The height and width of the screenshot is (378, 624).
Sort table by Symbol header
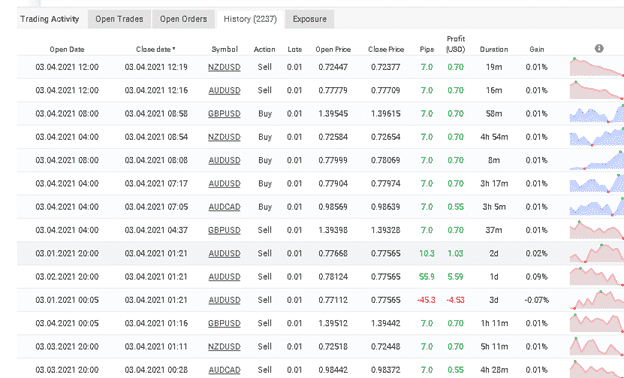point(224,49)
